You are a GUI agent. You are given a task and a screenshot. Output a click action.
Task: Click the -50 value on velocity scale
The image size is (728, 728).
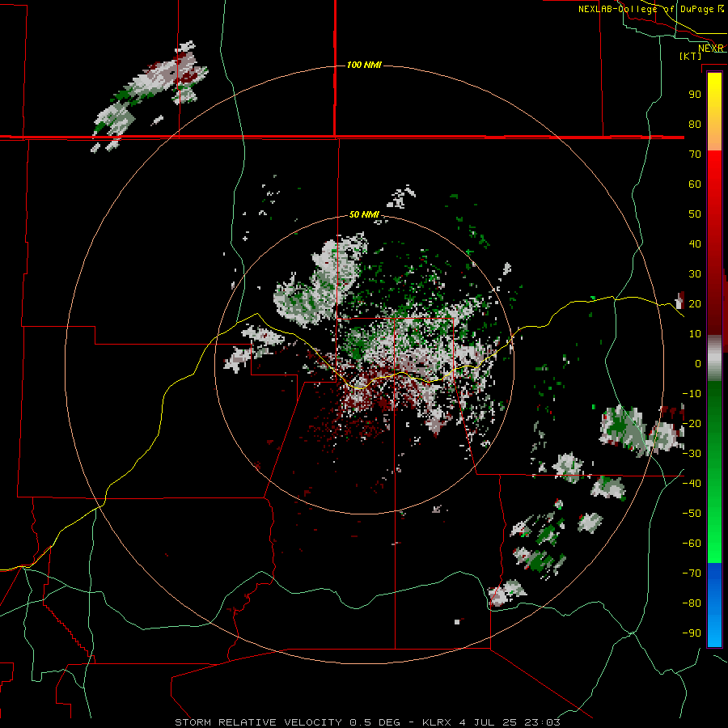click(x=692, y=514)
